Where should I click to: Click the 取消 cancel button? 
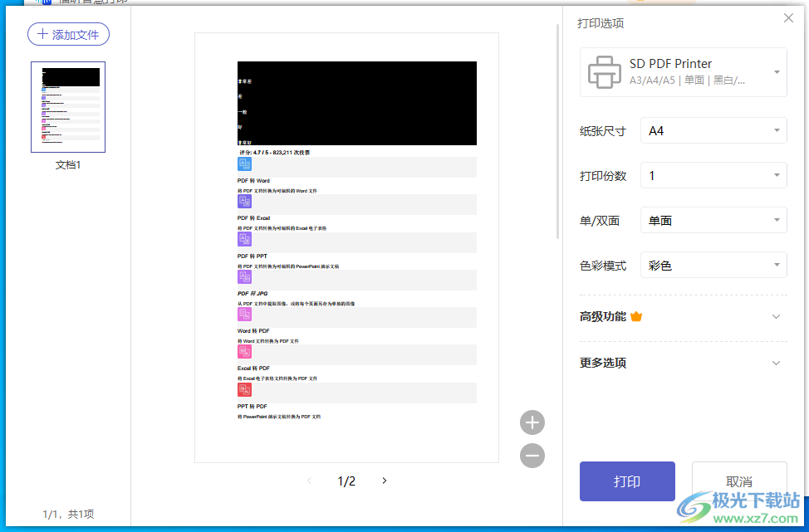click(x=739, y=481)
